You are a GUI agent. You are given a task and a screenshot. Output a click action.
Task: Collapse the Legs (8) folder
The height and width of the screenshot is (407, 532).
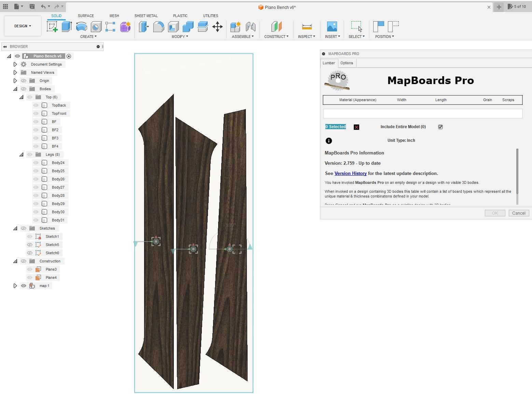21,154
